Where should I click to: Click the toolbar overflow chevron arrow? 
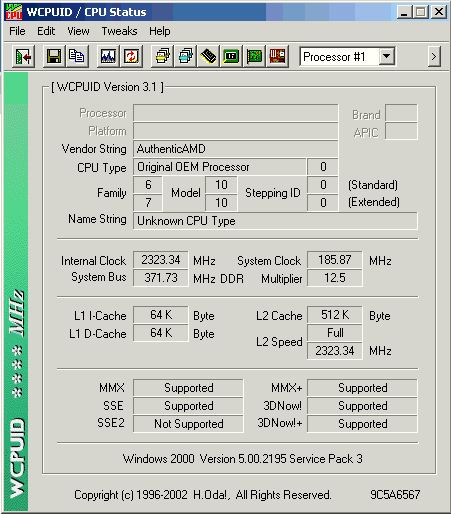[434, 57]
